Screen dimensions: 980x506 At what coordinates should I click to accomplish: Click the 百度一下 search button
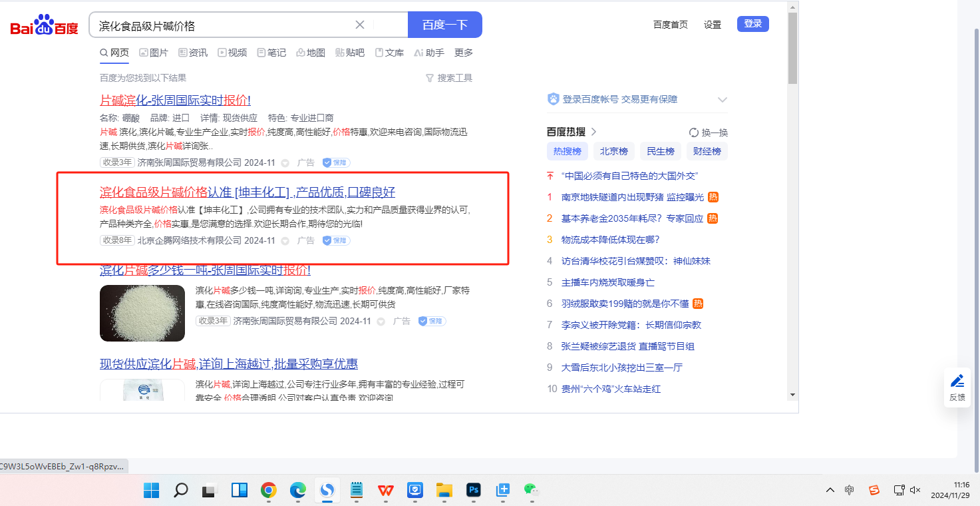pyautogui.click(x=444, y=25)
